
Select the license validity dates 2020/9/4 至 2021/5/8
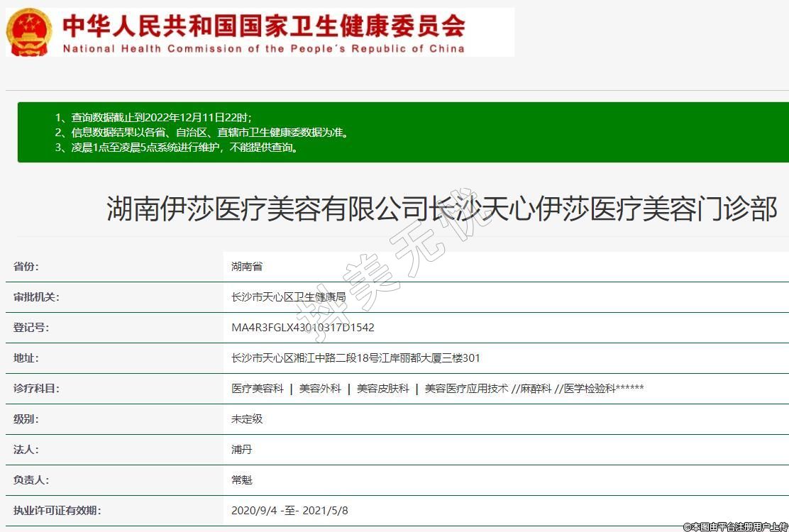point(289,511)
